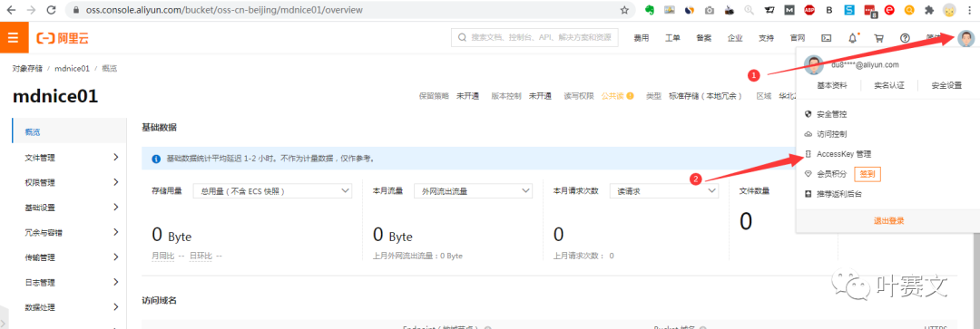Click the account avatar inside dropdown panel

click(814, 65)
